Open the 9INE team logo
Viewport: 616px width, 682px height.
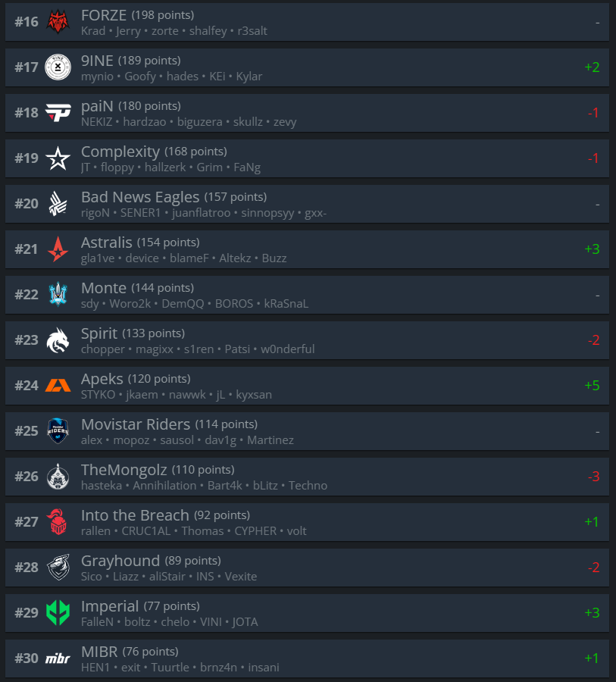(58, 67)
